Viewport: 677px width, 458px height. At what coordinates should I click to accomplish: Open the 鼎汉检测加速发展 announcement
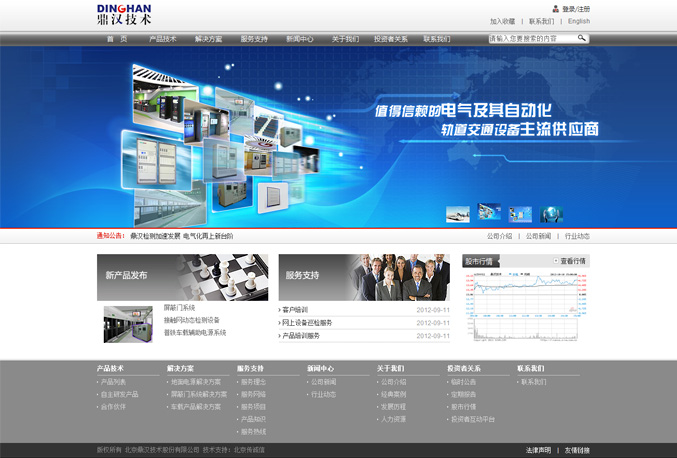tap(182, 236)
